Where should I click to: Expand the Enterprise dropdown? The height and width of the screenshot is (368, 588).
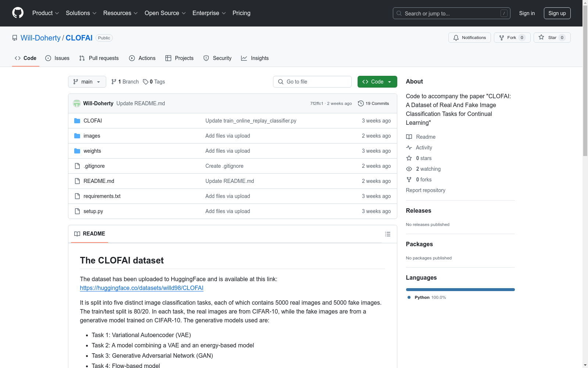(209, 13)
